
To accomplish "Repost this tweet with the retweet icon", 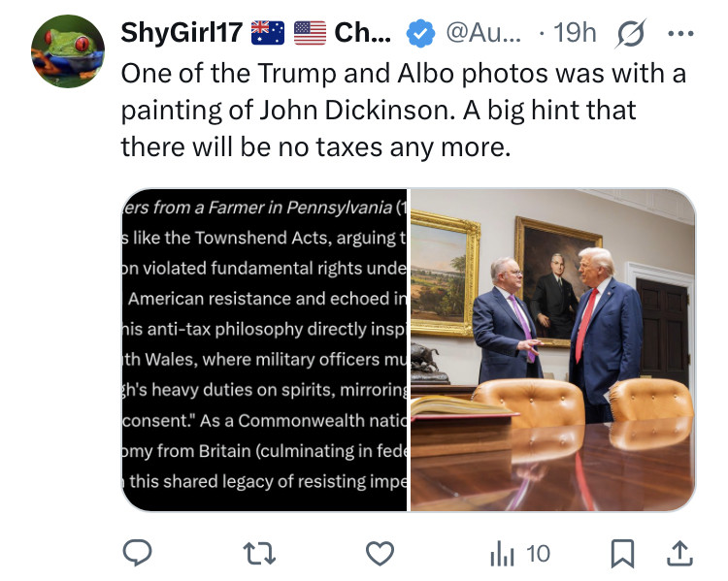I will click(259, 554).
